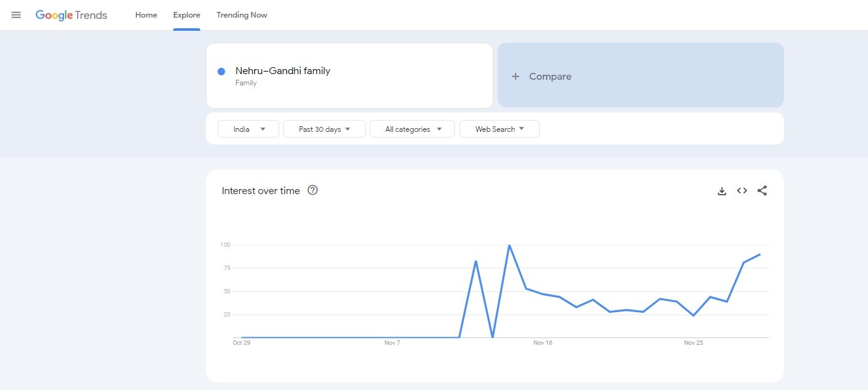This screenshot has width=868, height=390.
Task: Click the Nov 16 x-axis label
Action: click(x=542, y=343)
